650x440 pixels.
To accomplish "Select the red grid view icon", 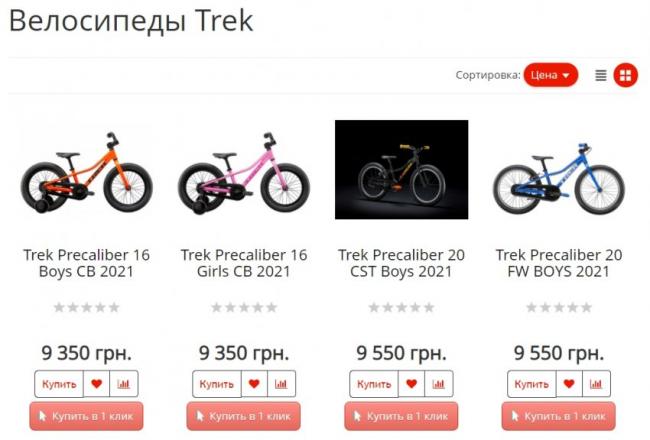I will [x=626, y=75].
